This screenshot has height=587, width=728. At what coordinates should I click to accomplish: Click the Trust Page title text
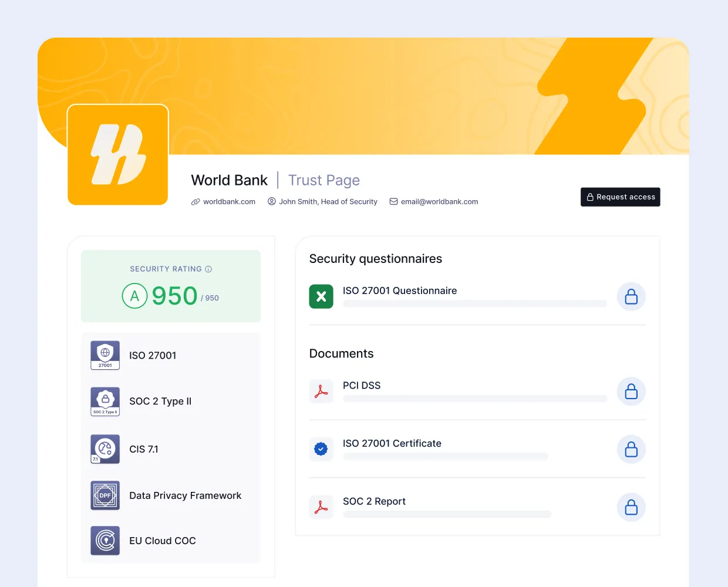(x=324, y=180)
